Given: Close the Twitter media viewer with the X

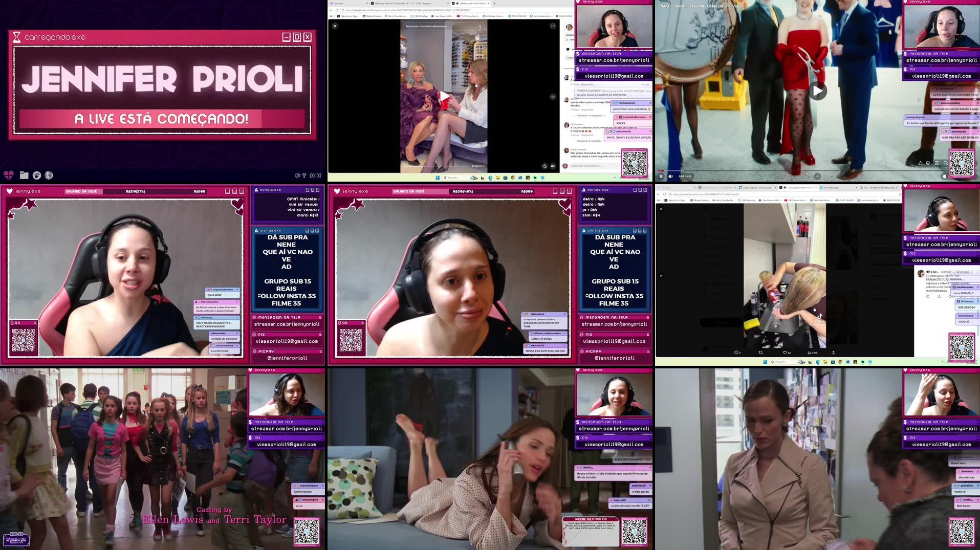Looking at the screenshot, I should [661, 209].
